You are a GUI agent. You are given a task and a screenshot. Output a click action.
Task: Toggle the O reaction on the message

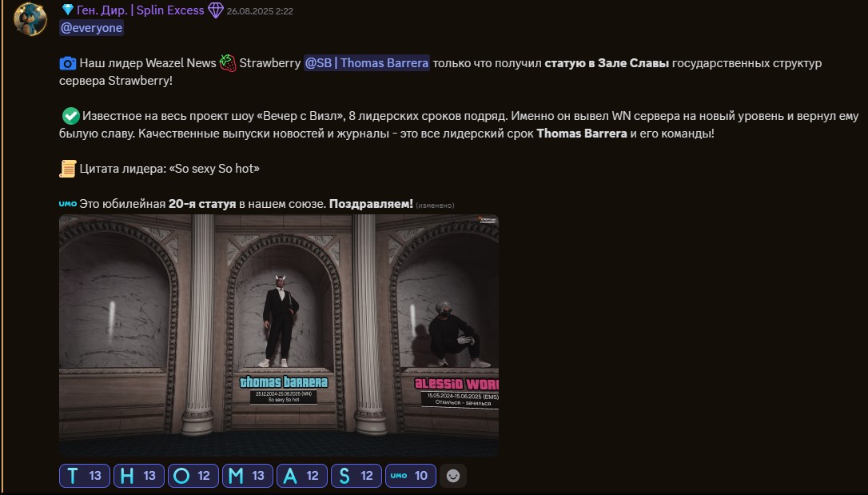[x=193, y=475]
